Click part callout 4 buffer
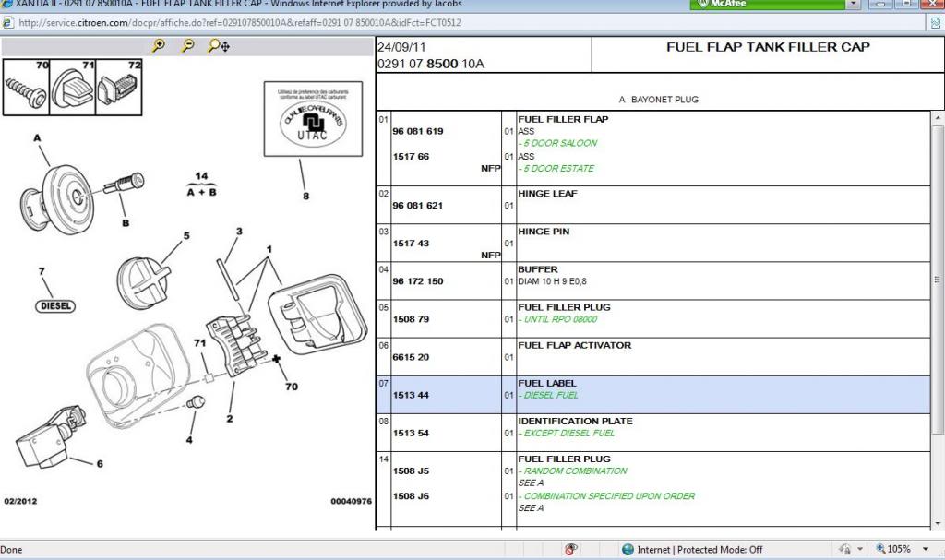 click(x=189, y=439)
